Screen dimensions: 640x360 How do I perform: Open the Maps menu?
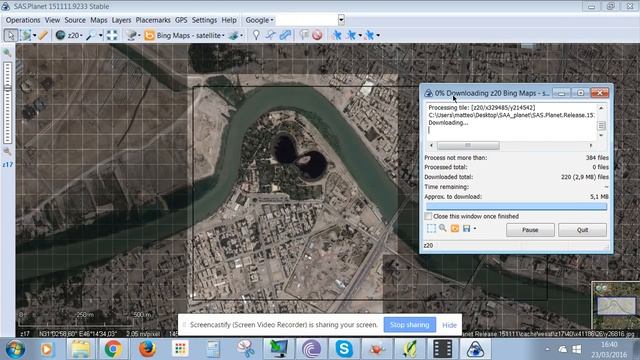[x=99, y=20]
